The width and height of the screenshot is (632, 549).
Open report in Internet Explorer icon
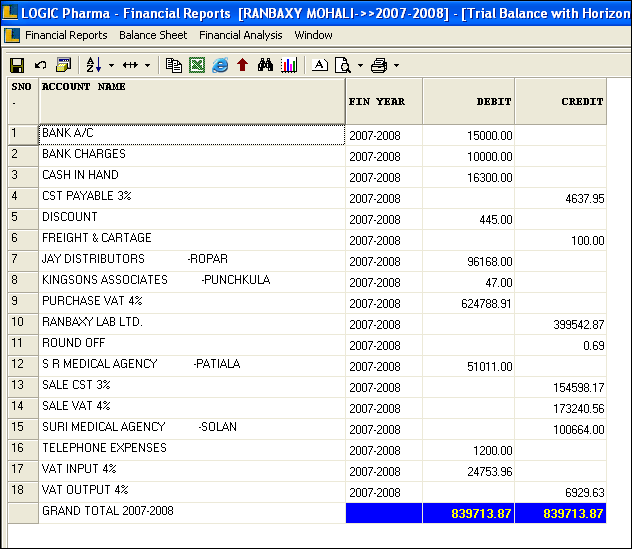(220, 65)
